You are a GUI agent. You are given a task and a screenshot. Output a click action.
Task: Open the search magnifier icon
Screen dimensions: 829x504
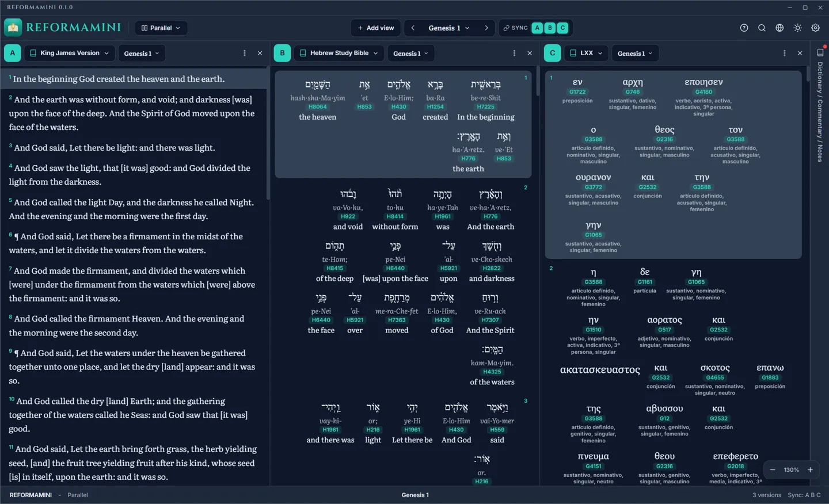(762, 28)
